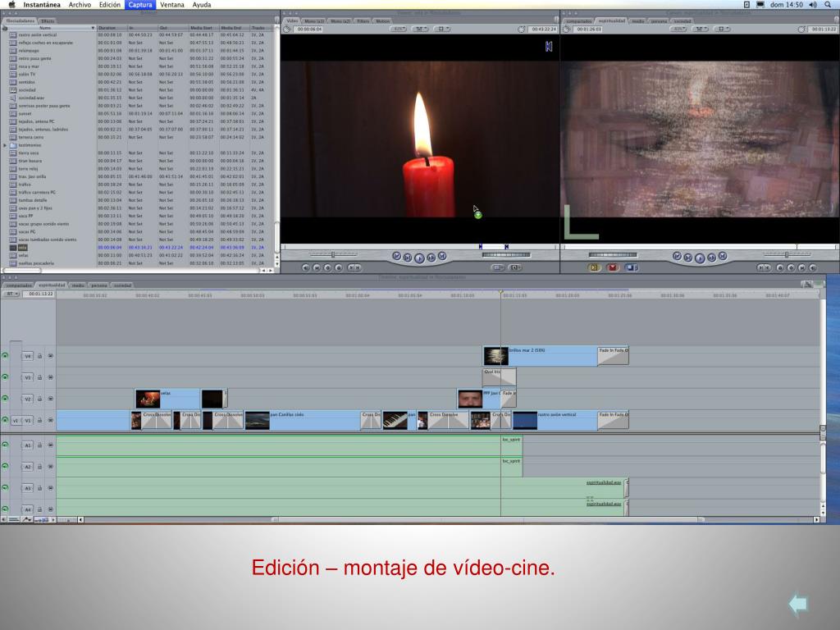The height and width of the screenshot is (630, 840).
Task: Click Match Frame button in the Viewer
Action: (305, 267)
